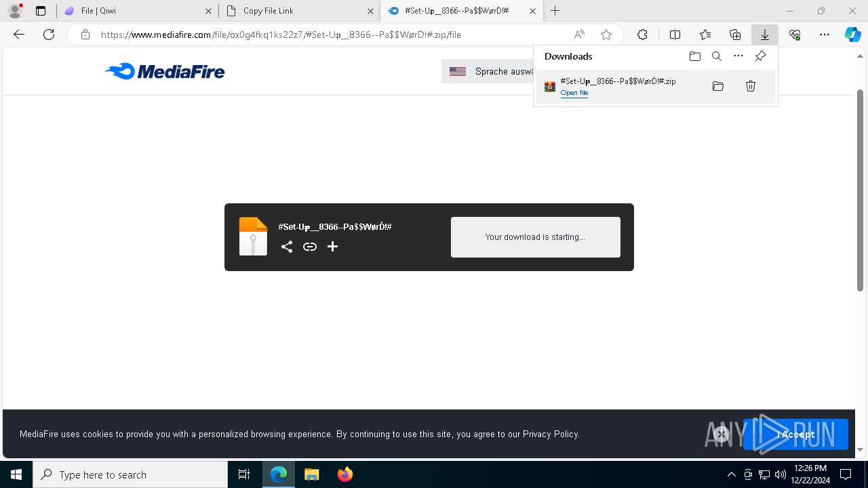This screenshot has width=868, height=488.
Task: Show hidden system tray icons
Action: (x=731, y=474)
